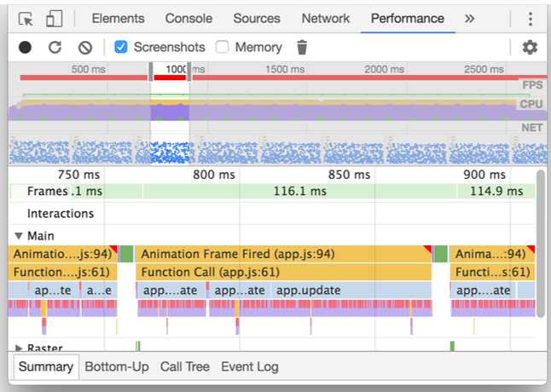
Task: Collapse the Main thread section
Action: pos(19,236)
